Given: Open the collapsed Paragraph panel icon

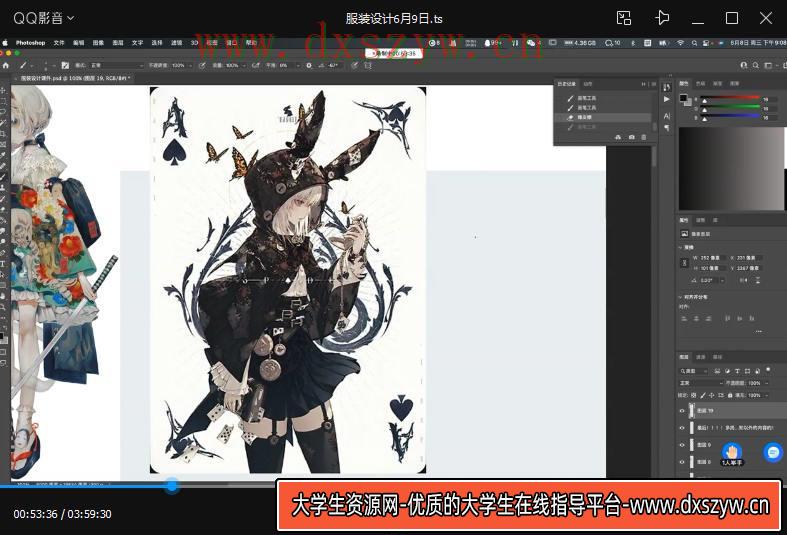Looking at the screenshot, I should click(667, 128).
